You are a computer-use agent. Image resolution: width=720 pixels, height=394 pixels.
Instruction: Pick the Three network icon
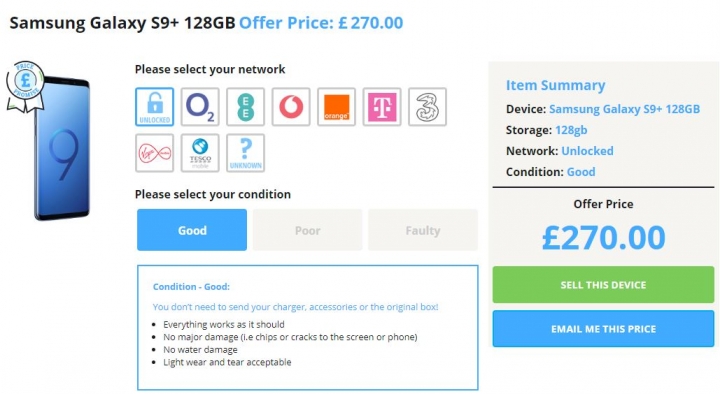pyautogui.click(x=428, y=107)
